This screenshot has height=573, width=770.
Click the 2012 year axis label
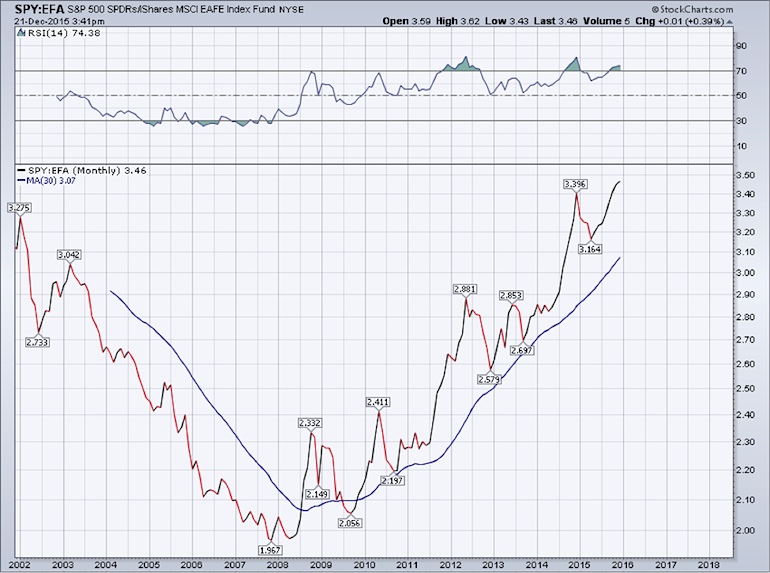point(451,565)
